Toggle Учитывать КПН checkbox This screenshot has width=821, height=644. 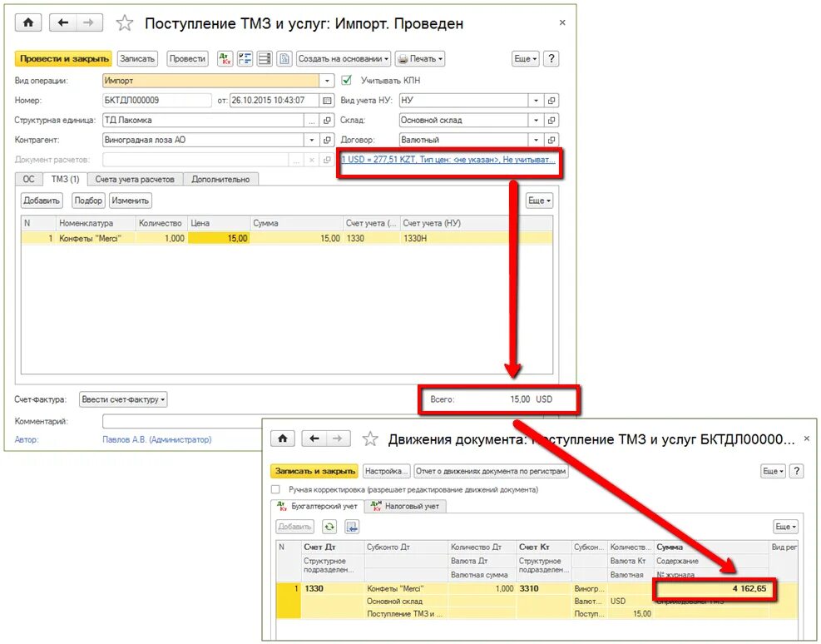(346, 81)
